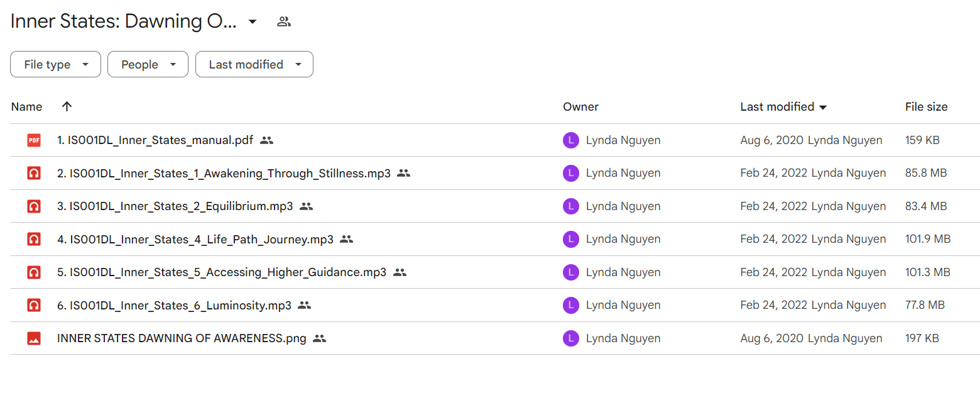Click the audio icon for 6_Luminosity.mp3
The image size is (980, 395).
pyautogui.click(x=34, y=305)
